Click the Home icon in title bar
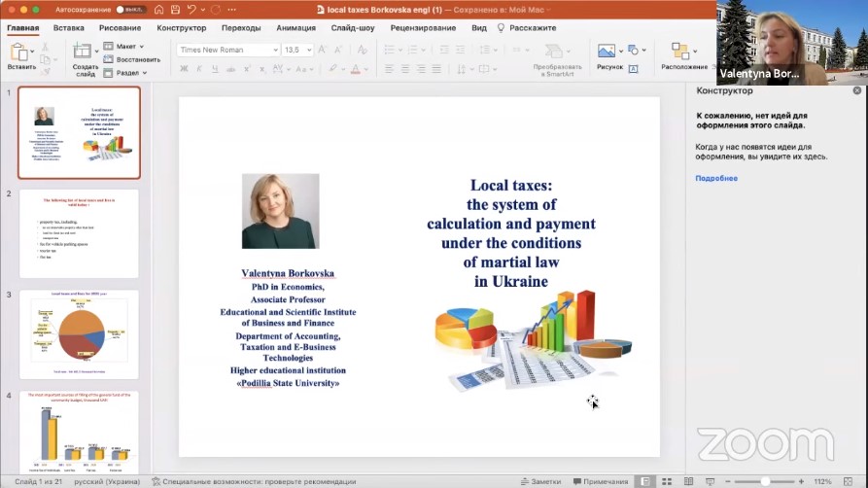Image resolution: width=868 pixels, height=488 pixels. click(x=158, y=10)
